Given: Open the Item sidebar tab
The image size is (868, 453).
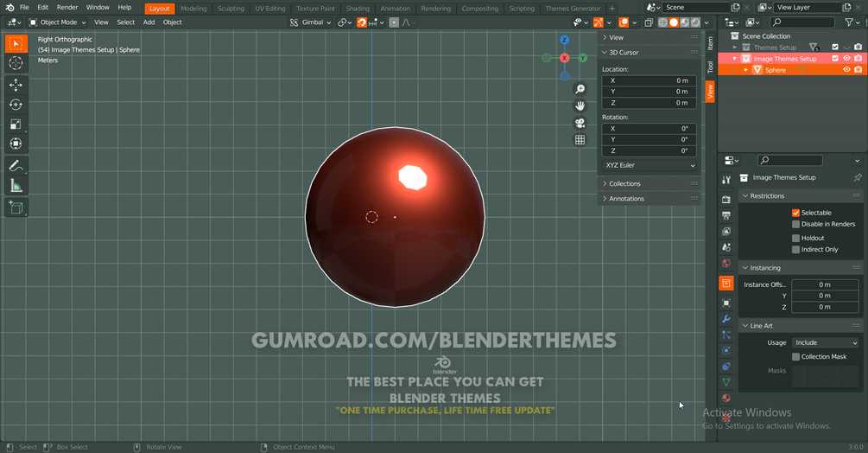Looking at the screenshot, I should 710,42.
